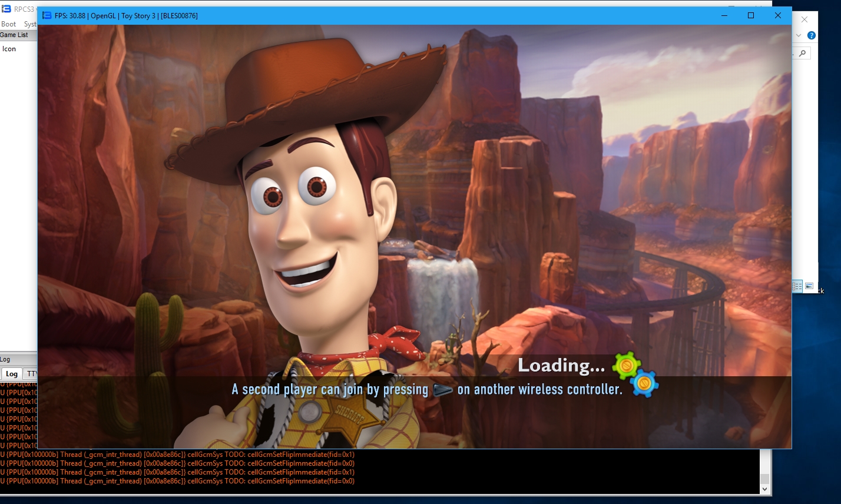Screen dimensions: 841x504
Task: Select the Log tab
Action: point(12,374)
